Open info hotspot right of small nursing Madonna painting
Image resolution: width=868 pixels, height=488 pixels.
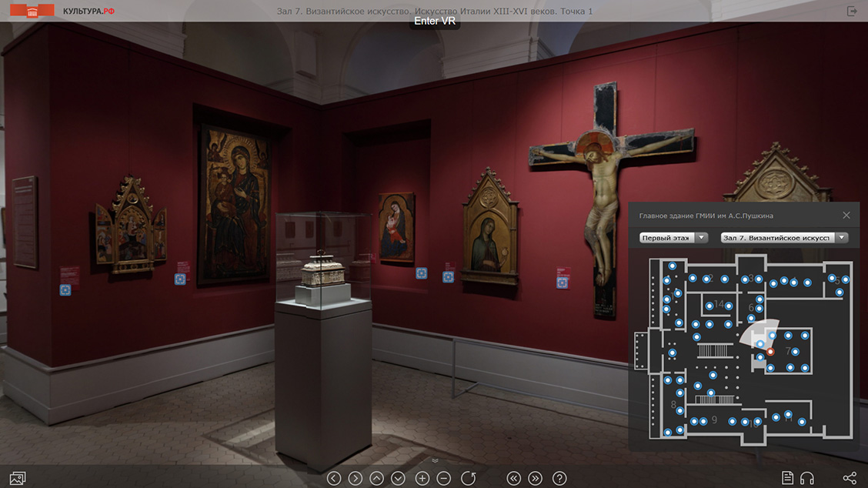(421, 273)
